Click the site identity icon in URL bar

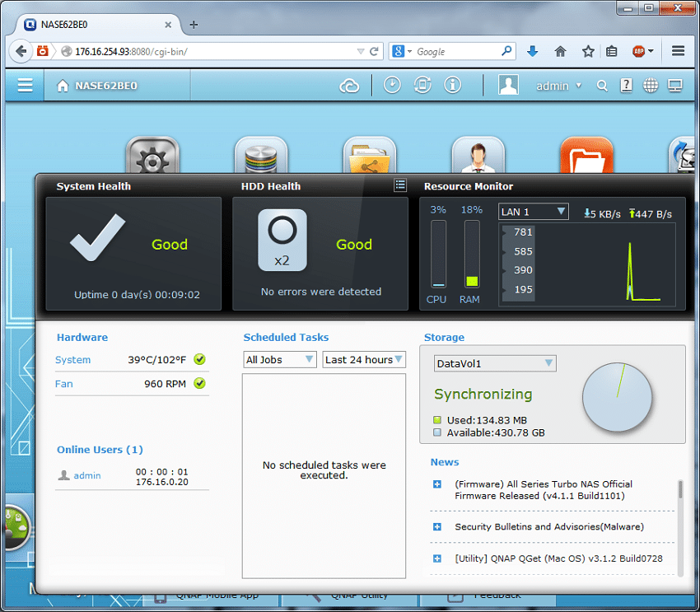67,51
